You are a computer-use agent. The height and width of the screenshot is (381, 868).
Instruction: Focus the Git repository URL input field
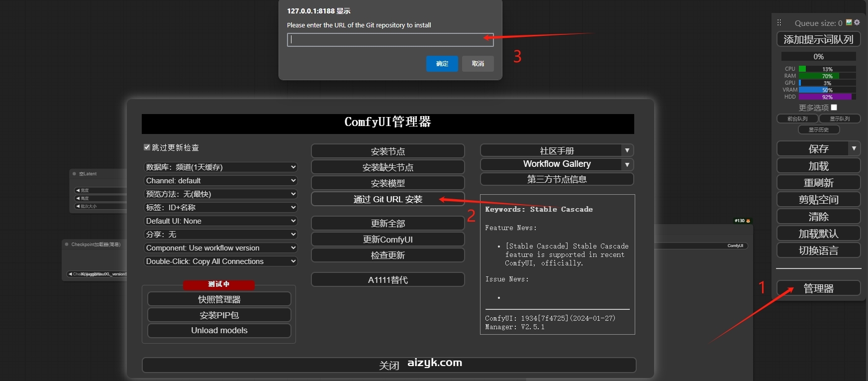pos(390,40)
